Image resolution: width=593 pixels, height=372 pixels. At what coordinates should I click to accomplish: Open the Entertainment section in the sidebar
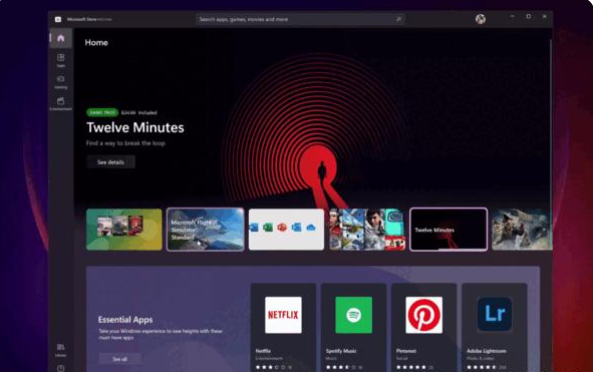point(61,104)
